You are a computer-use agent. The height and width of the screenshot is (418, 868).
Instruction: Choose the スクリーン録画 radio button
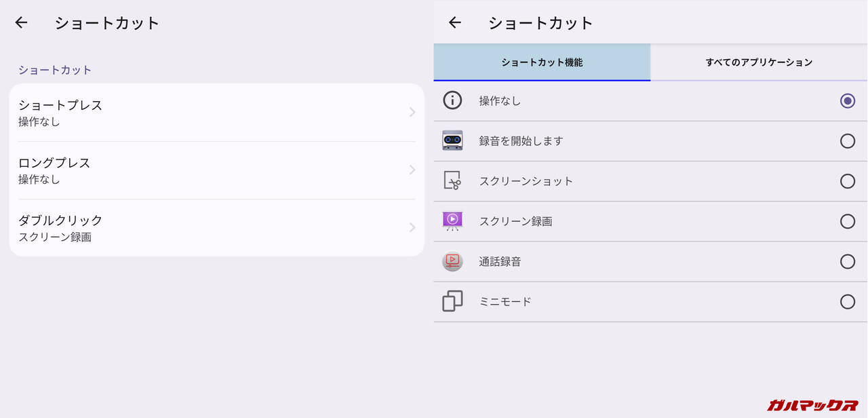tap(847, 221)
